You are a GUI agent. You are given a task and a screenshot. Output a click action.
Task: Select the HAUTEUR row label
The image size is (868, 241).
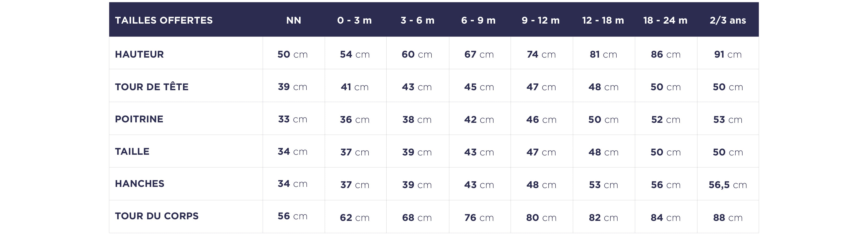coord(139,54)
